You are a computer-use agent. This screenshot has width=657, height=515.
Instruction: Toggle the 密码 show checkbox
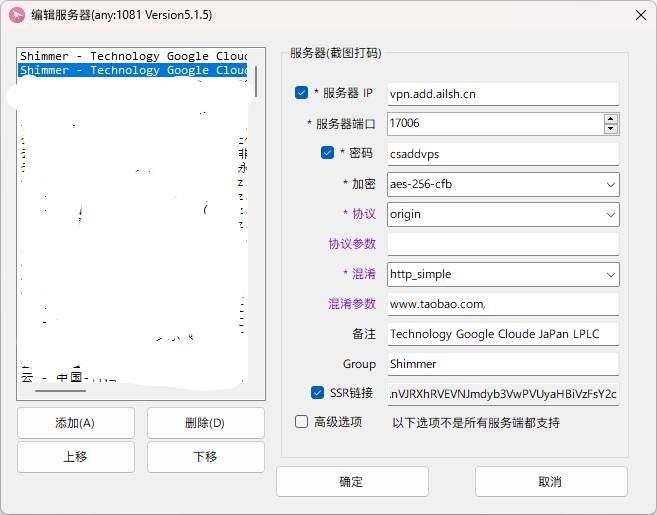[x=327, y=153]
